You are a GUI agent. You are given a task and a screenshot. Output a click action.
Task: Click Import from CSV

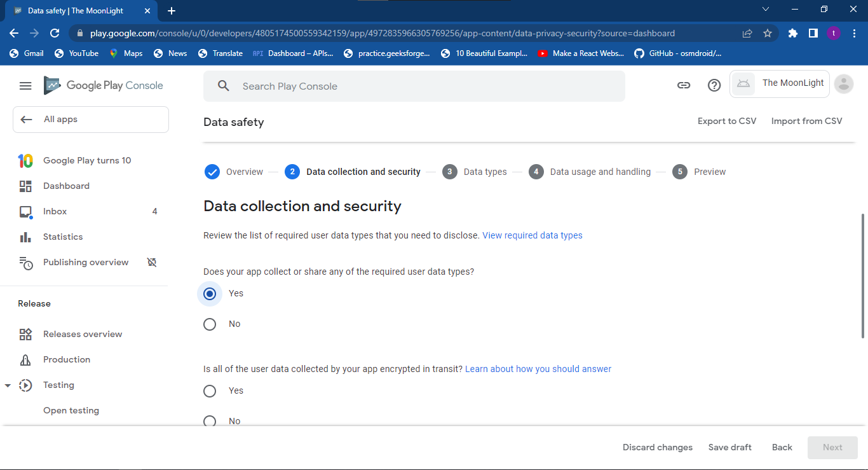tap(807, 121)
